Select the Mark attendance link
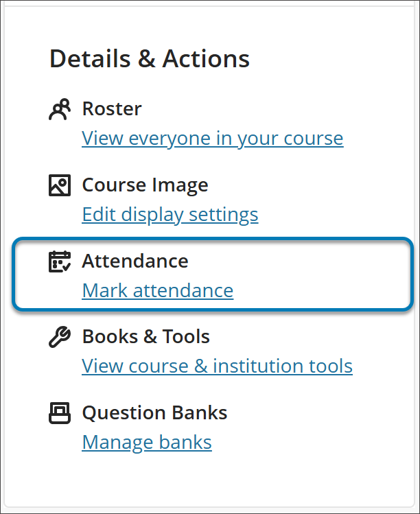Image resolution: width=420 pixels, height=514 pixels. point(157,291)
